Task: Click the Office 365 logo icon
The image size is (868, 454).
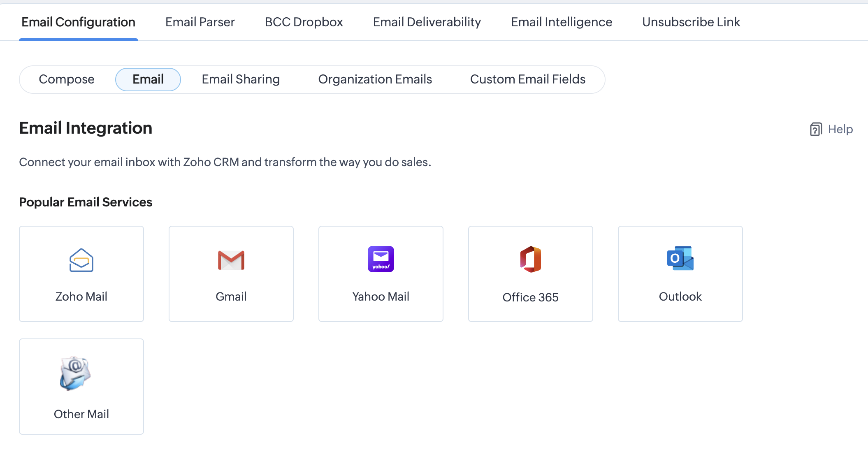Action: [x=530, y=259]
